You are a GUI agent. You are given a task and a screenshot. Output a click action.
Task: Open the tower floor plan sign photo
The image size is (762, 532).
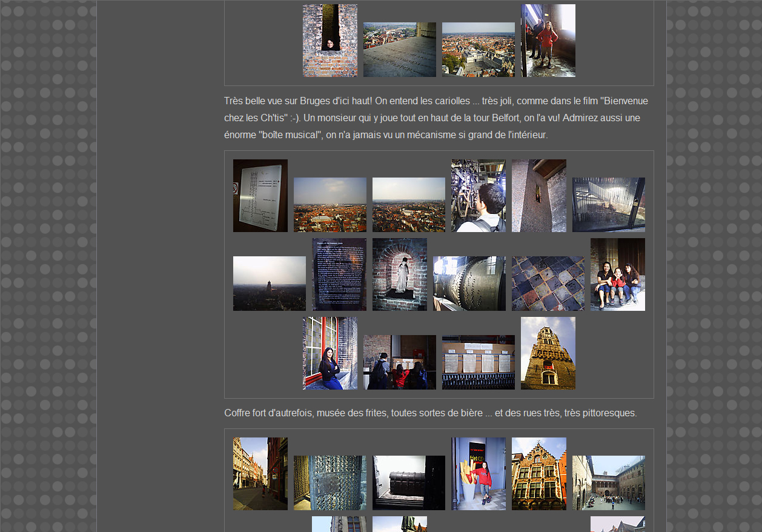pos(260,196)
